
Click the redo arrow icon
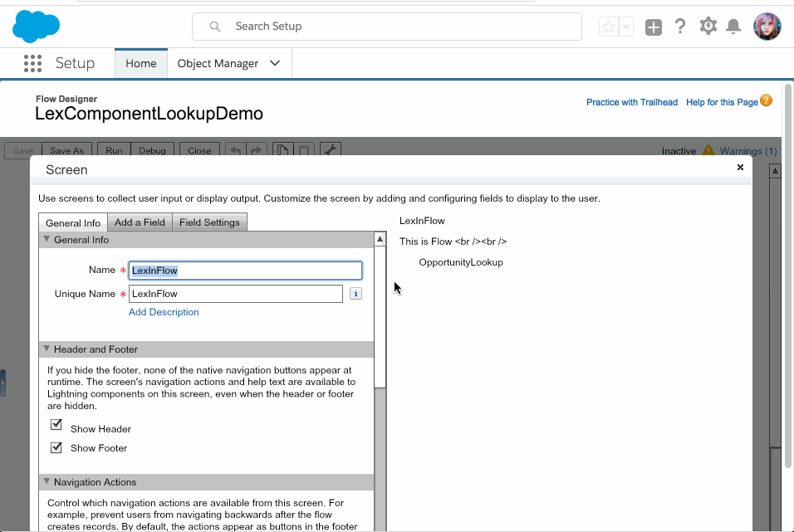tap(257, 150)
